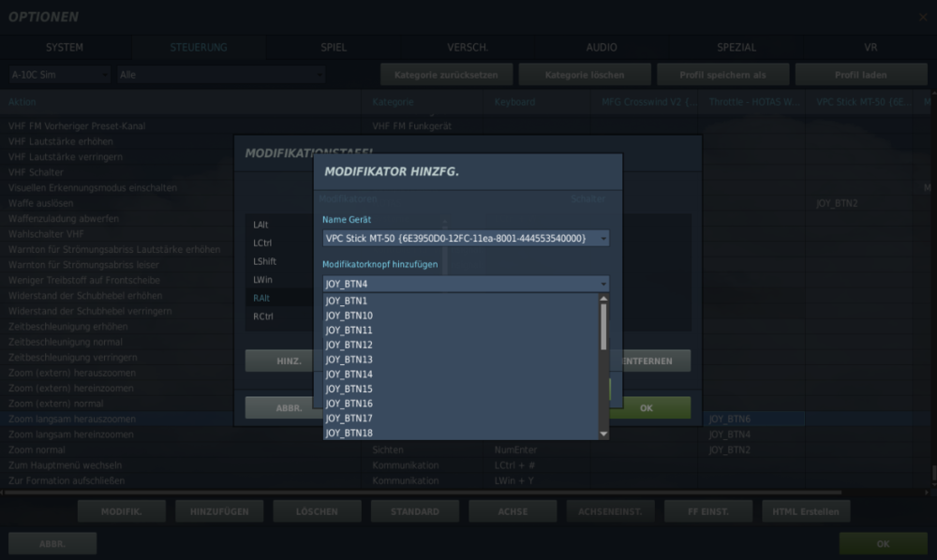The height and width of the screenshot is (560, 937).
Task: Close the Optionen window with X
Action: pos(923,17)
